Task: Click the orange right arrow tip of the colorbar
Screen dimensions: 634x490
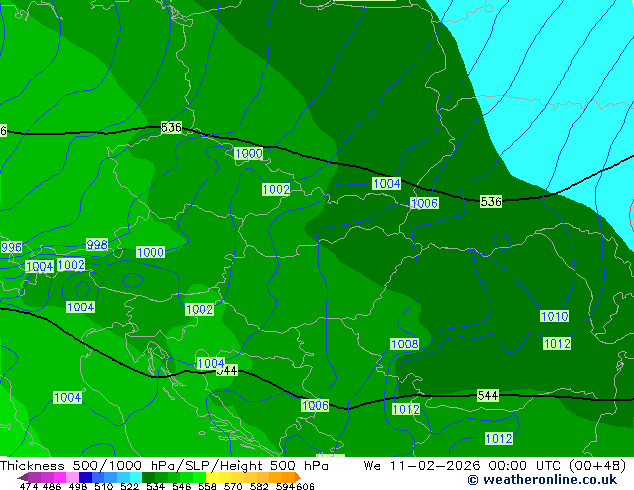Action: (298, 477)
